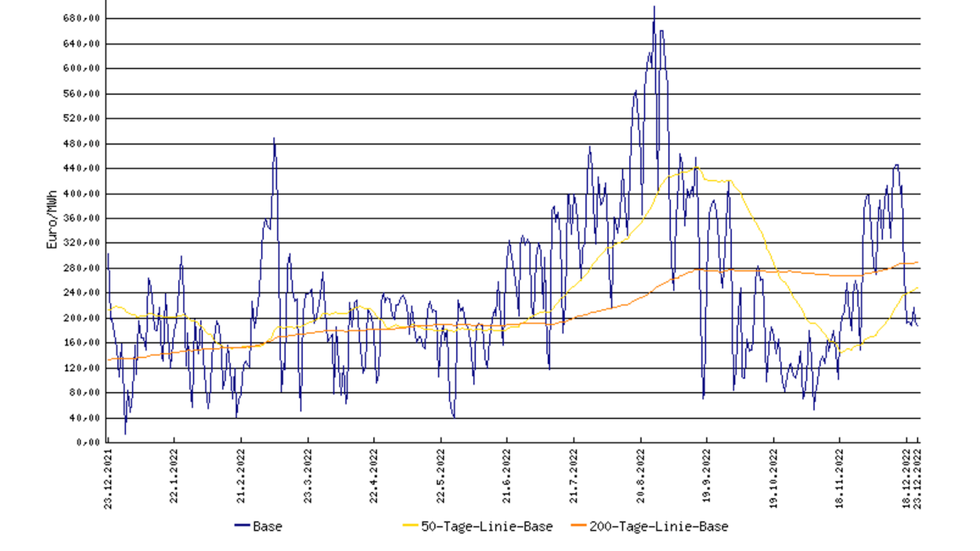980x551 pixels.
Task: Click the yellow 50-Tage-Linie-Base legend marker
Action: [410, 525]
